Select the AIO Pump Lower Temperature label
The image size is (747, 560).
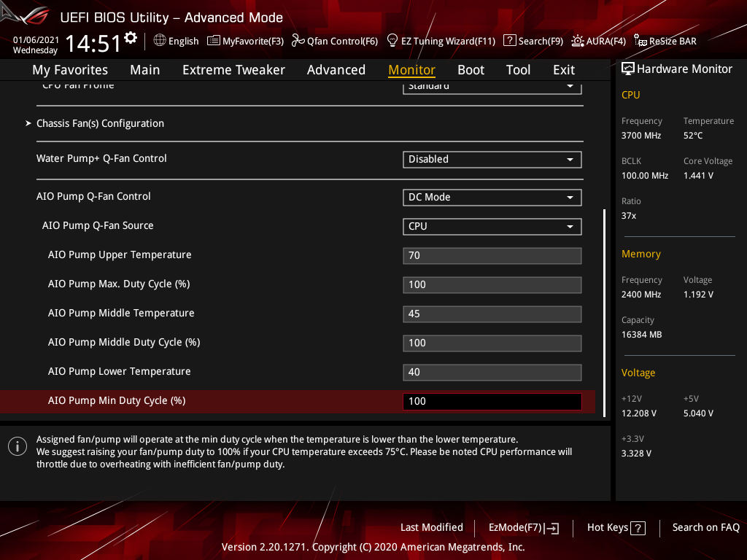(119, 371)
